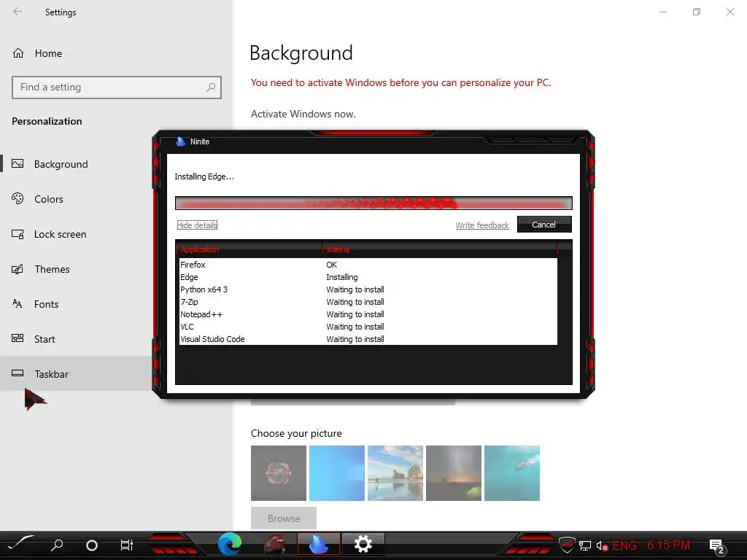Select the Fonts icon
The image size is (747, 560).
(x=18, y=304)
